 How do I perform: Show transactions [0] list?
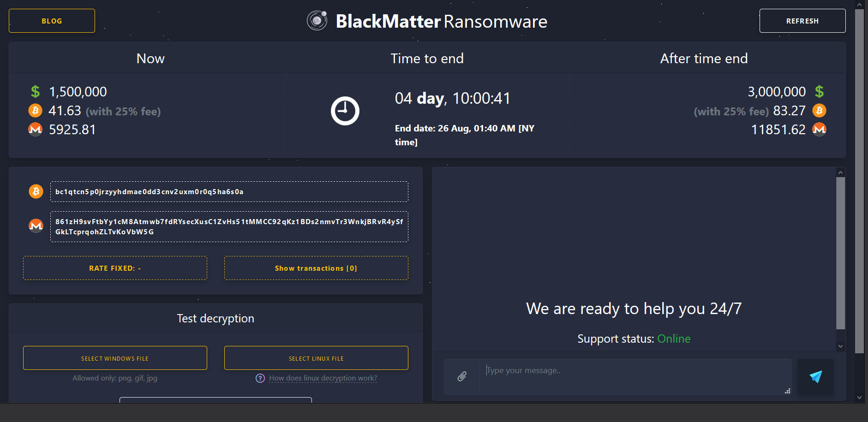point(316,268)
